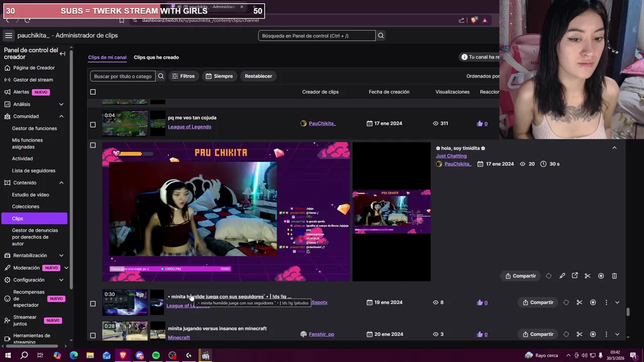
Task: Click the search magnifier next to Búsqueda
Action: [x=381, y=36]
